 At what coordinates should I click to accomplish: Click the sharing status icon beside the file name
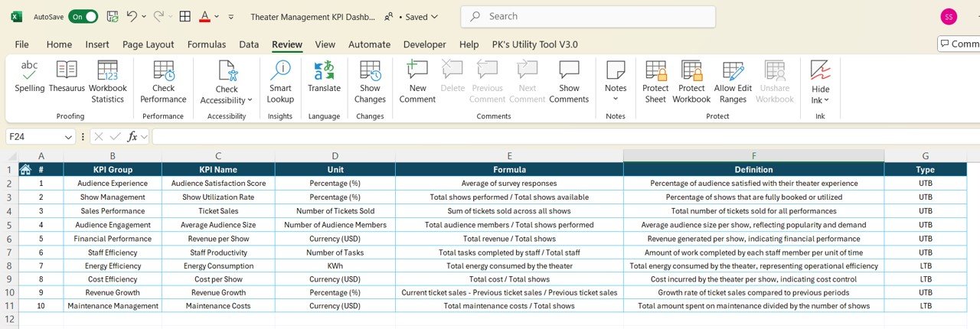(x=389, y=16)
